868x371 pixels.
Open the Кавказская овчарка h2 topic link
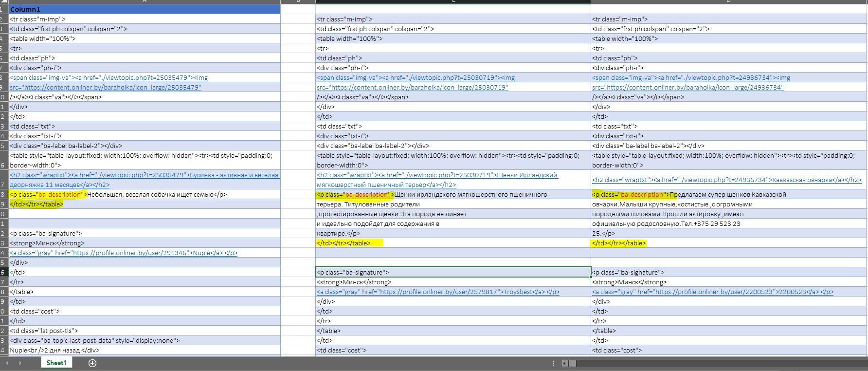[727, 180]
